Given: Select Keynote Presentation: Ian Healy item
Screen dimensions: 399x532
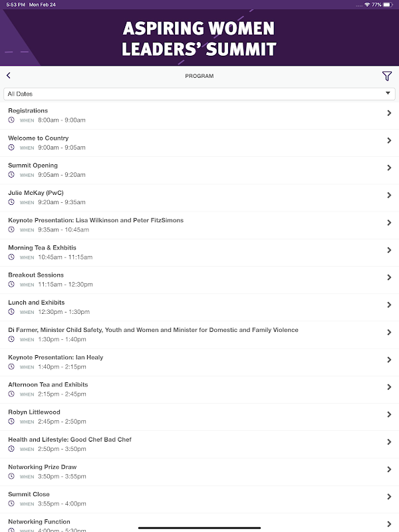Looking at the screenshot, I should click(56, 357).
